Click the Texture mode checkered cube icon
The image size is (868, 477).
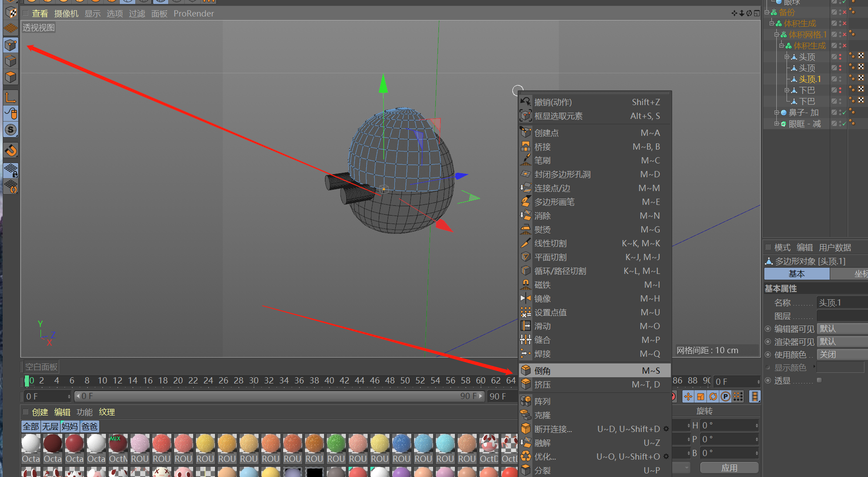coord(11,12)
